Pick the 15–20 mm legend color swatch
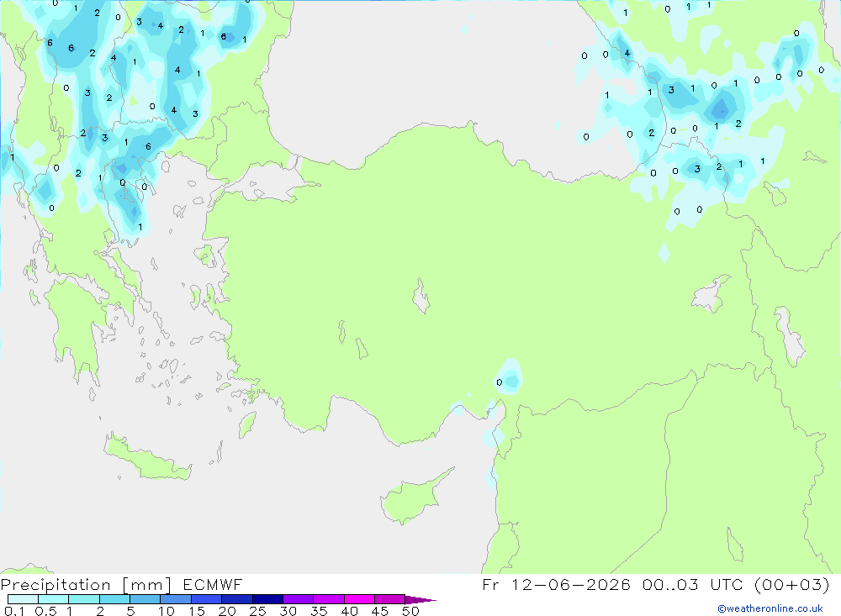The image size is (841, 616). 206,599
